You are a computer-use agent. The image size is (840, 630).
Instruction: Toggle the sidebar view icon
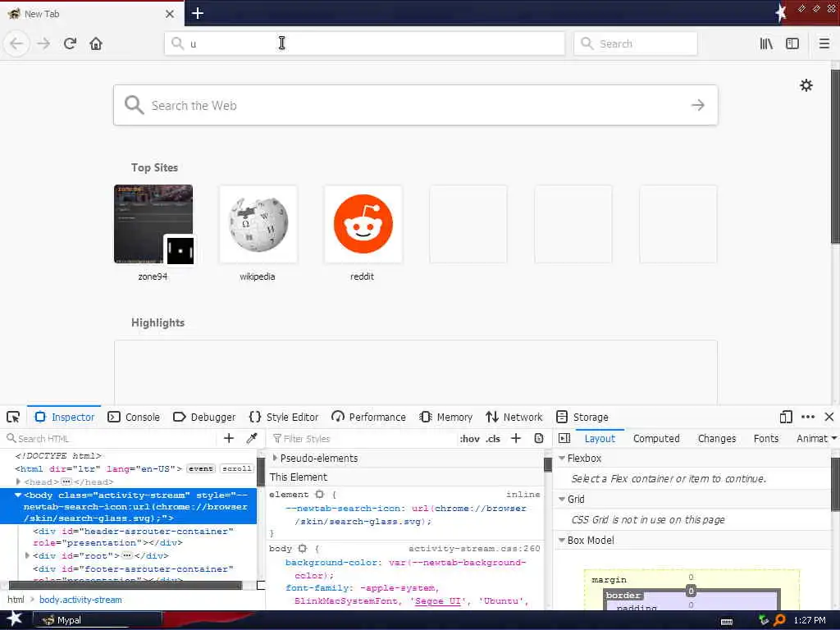click(792, 43)
